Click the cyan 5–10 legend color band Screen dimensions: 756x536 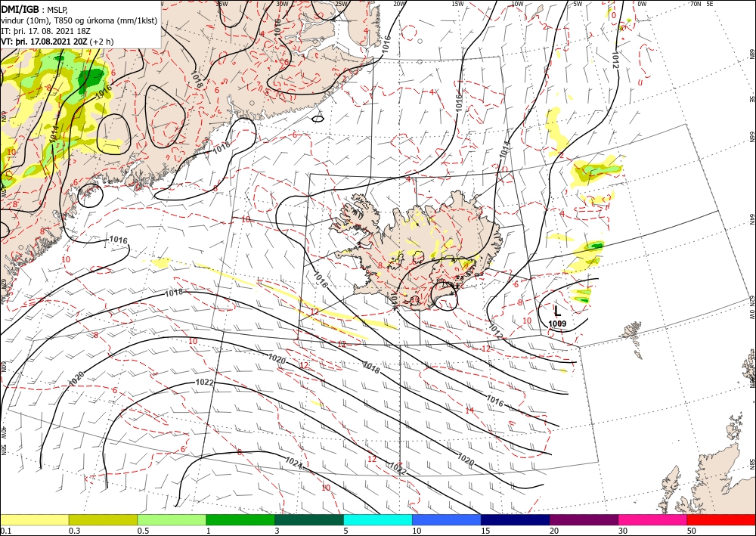[x=378, y=519]
